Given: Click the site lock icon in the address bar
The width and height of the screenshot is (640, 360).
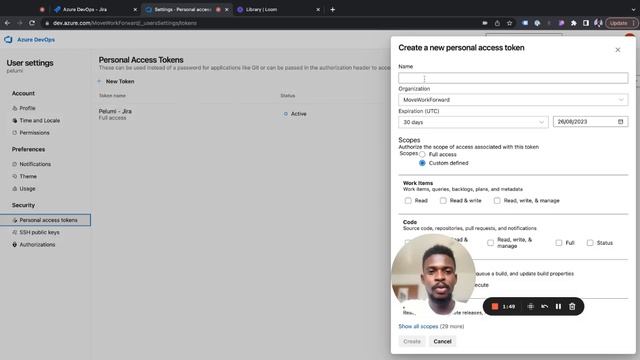Looking at the screenshot, I should pyautogui.click(x=47, y=23).
